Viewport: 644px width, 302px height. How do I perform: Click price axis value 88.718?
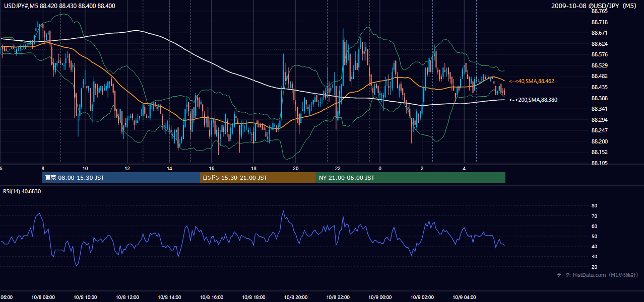[599, 22]
